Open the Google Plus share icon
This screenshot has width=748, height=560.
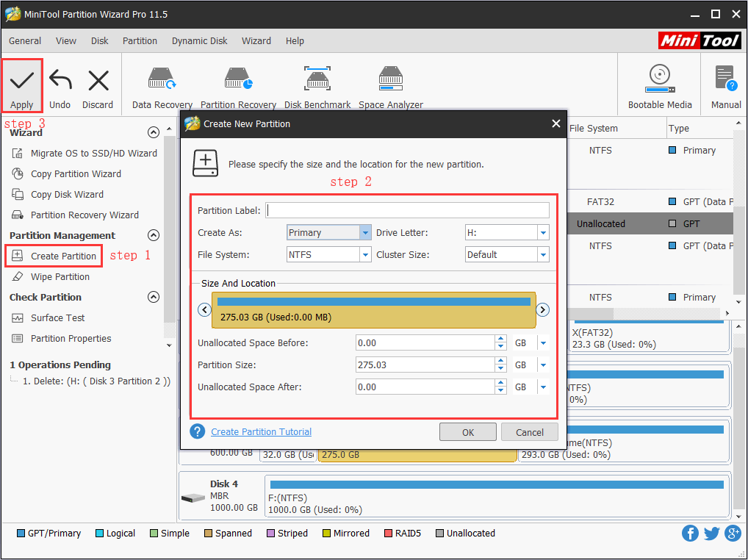733,533
